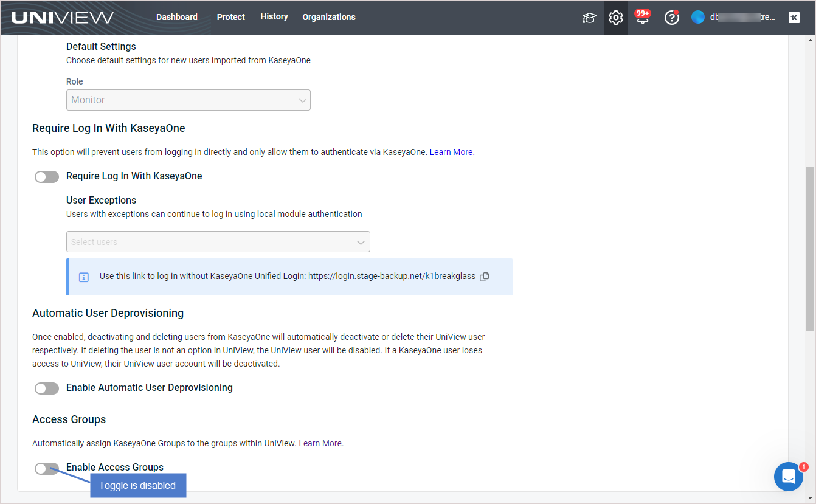Click the page vertical scrollbar thumb
816x504 pixels.
tap(810, 249)
